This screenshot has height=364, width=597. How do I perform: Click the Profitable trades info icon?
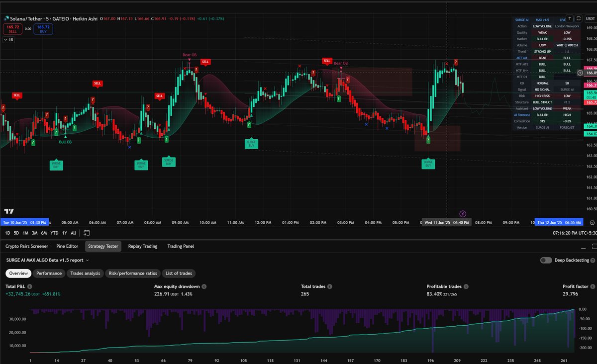pos(466,287)
